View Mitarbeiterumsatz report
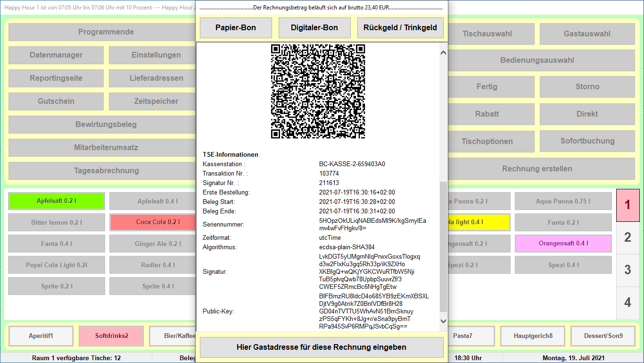 point(102,148)
